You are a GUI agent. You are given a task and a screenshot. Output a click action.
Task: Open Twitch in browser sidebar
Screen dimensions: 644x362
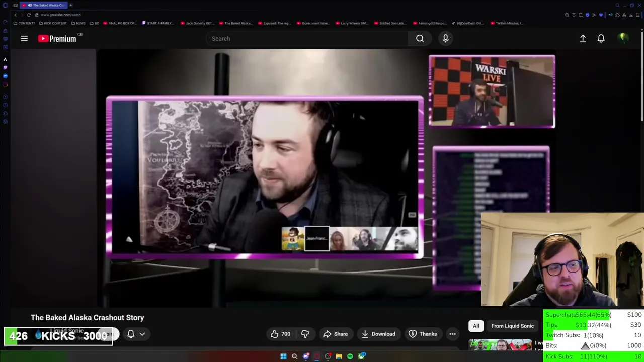click(5, 67)
